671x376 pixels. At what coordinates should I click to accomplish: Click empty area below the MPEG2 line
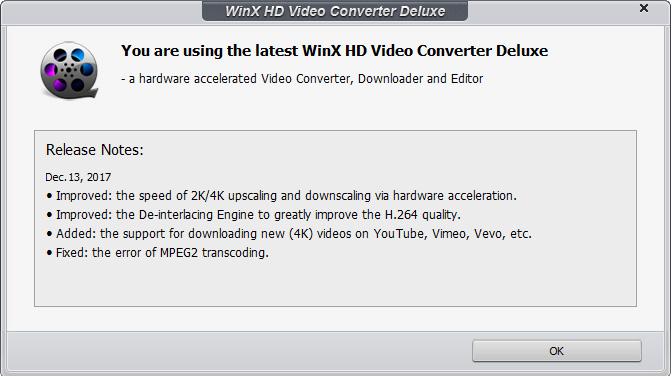[335, 283]
